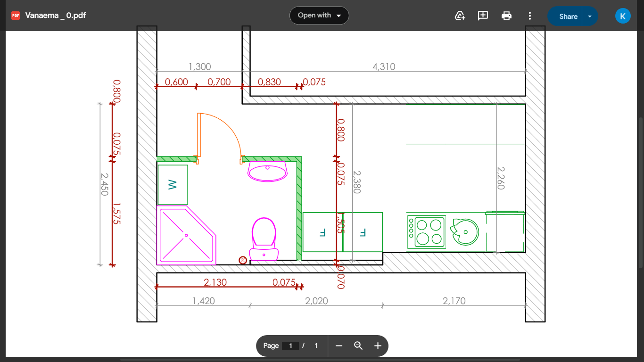Click the magenta toilet symbol in the plan

click(264, 238)
